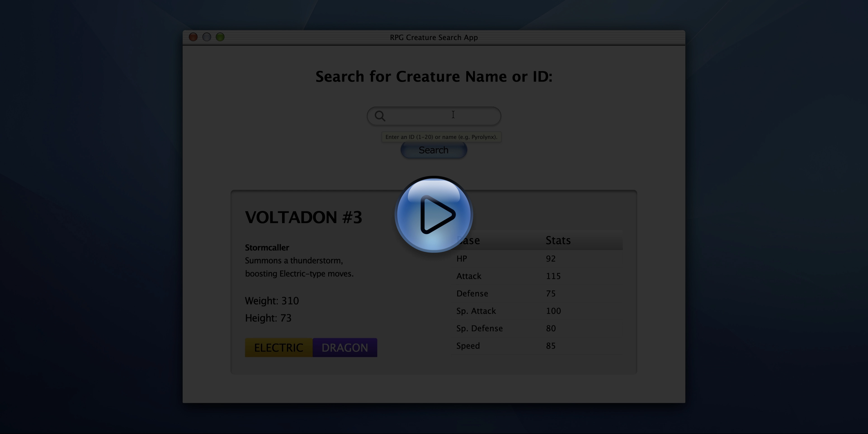Click the ELECTRIC type badge
Image resolution: width=868 pixels, height=434 pixels.
[278, 347]
